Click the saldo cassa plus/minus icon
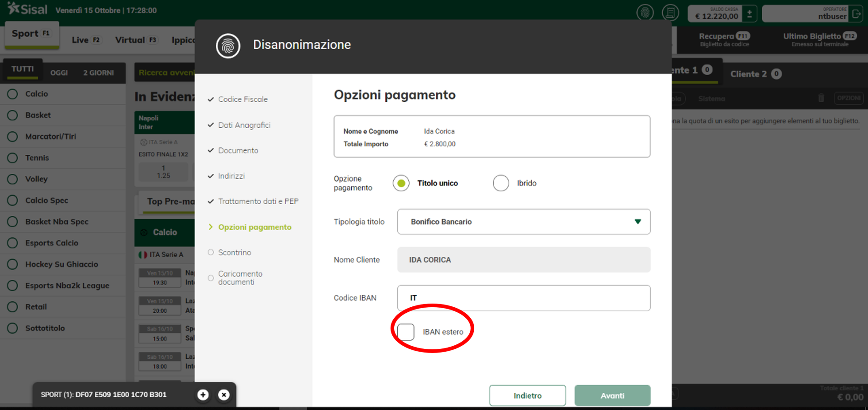 750,14
